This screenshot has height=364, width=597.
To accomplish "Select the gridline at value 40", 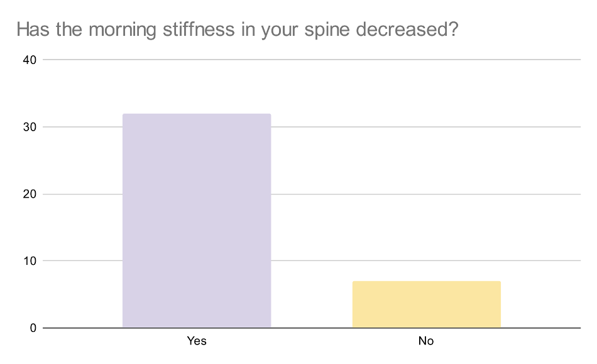I will pos(314,60).
